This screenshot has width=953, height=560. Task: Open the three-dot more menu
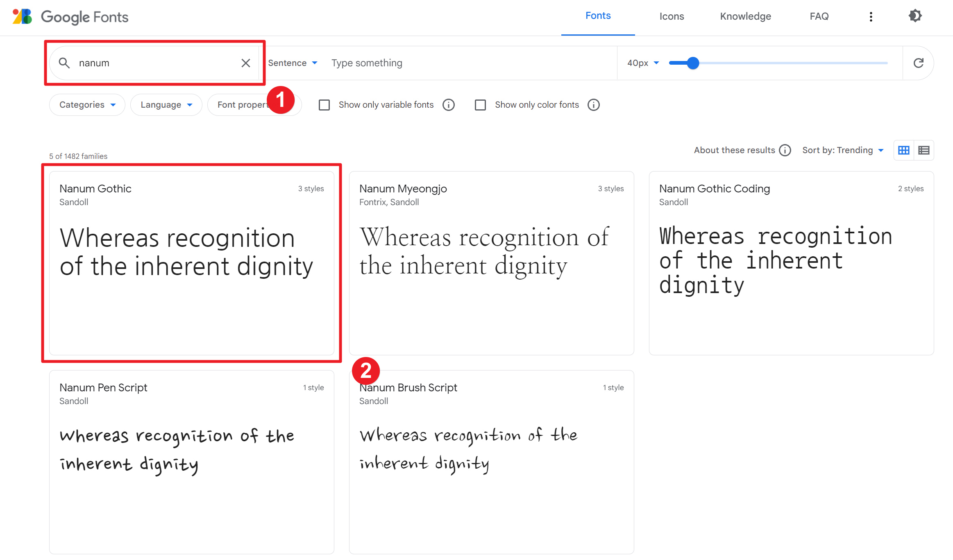[871, 16]
